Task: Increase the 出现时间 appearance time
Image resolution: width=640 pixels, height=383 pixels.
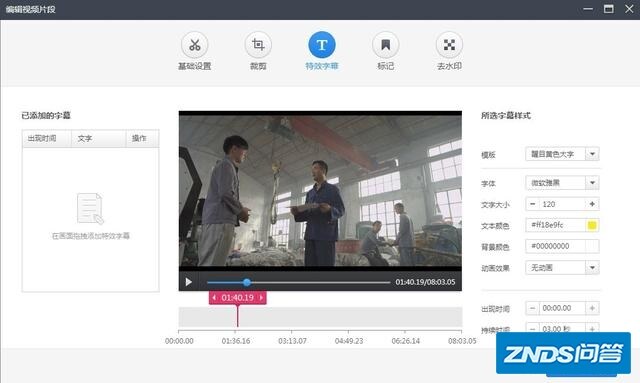Action: coord(592,308)
